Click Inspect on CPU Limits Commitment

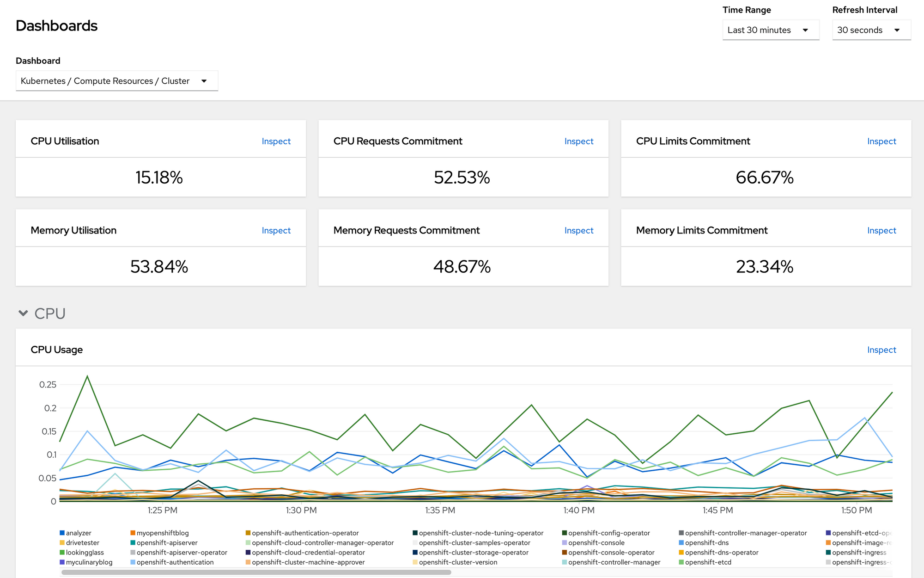tap(881, 141)
